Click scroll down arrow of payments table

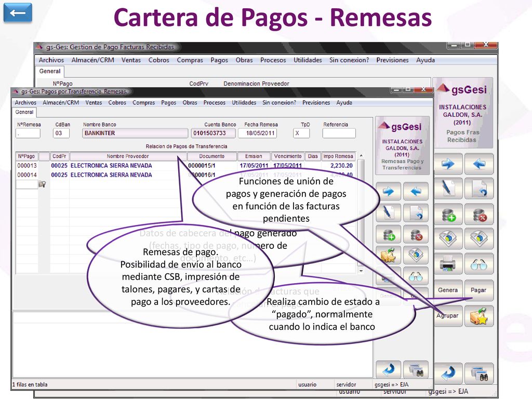[361, 271]
